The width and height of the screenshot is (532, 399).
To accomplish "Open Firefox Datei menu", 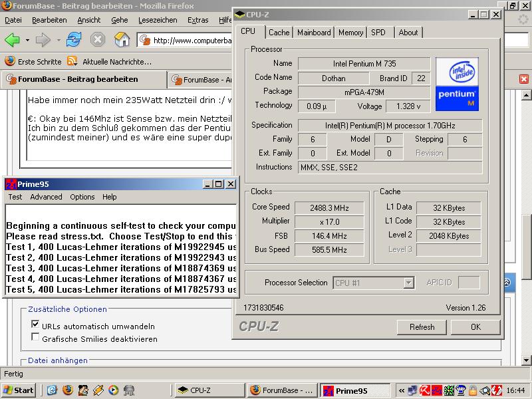I will tap(13, 20).
